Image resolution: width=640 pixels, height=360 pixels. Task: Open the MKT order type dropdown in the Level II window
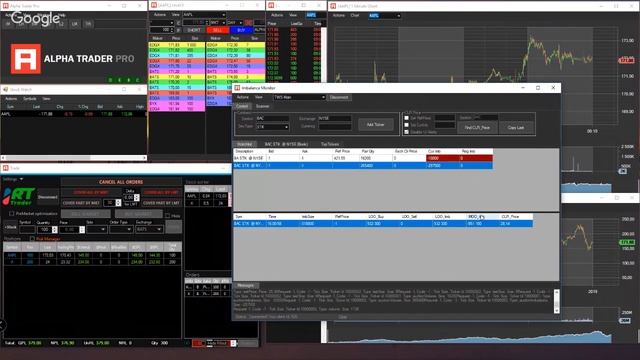point(218,23)
